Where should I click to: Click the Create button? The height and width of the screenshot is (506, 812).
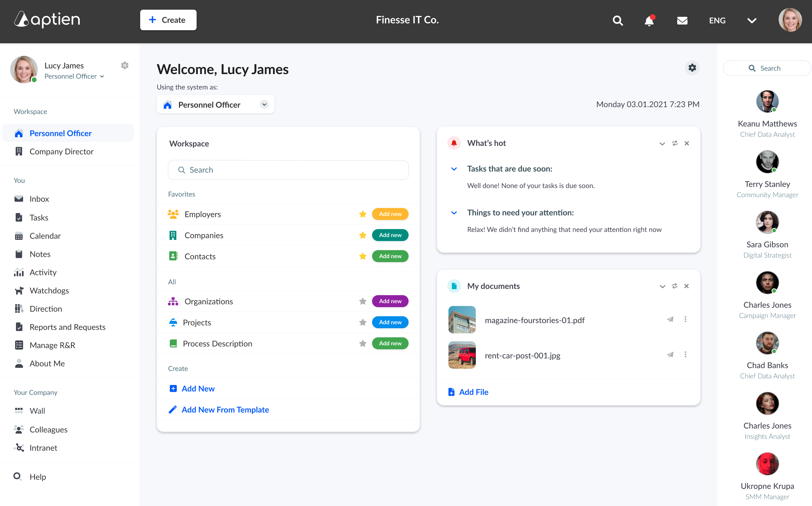pyautogui.click(x=168, y=20)
